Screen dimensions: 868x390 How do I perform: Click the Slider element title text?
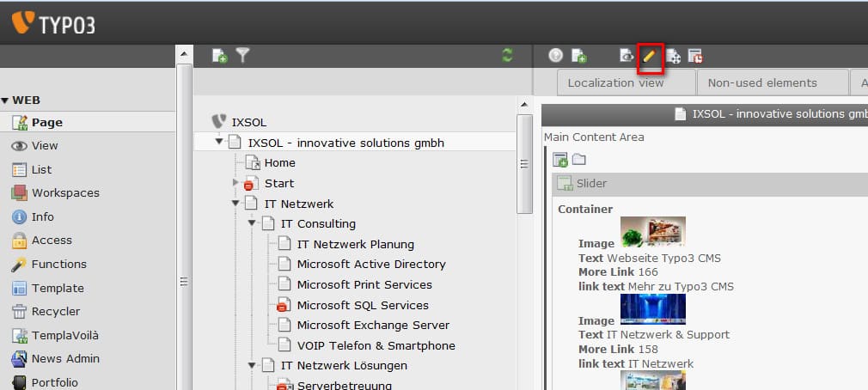[x=591, y=183]
